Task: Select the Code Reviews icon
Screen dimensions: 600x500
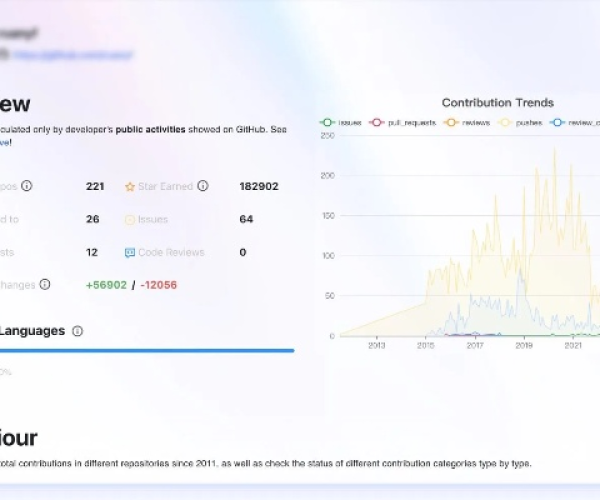Action: (130, 253)
